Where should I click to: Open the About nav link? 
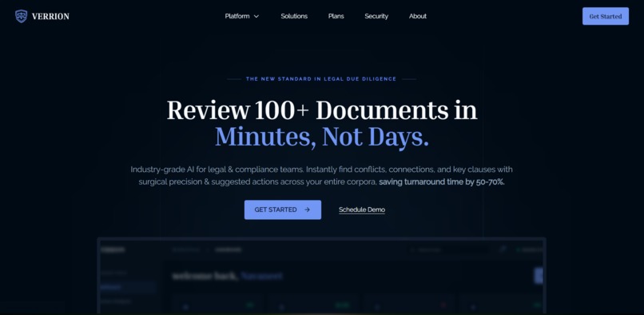tap(418, 16)
